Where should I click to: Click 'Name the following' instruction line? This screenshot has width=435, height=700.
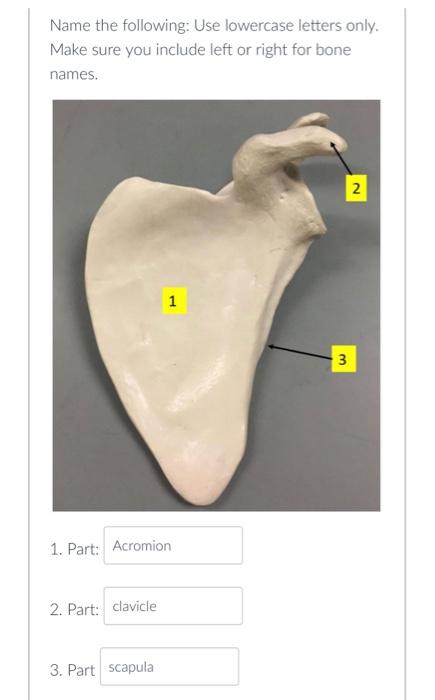point(214,25)
